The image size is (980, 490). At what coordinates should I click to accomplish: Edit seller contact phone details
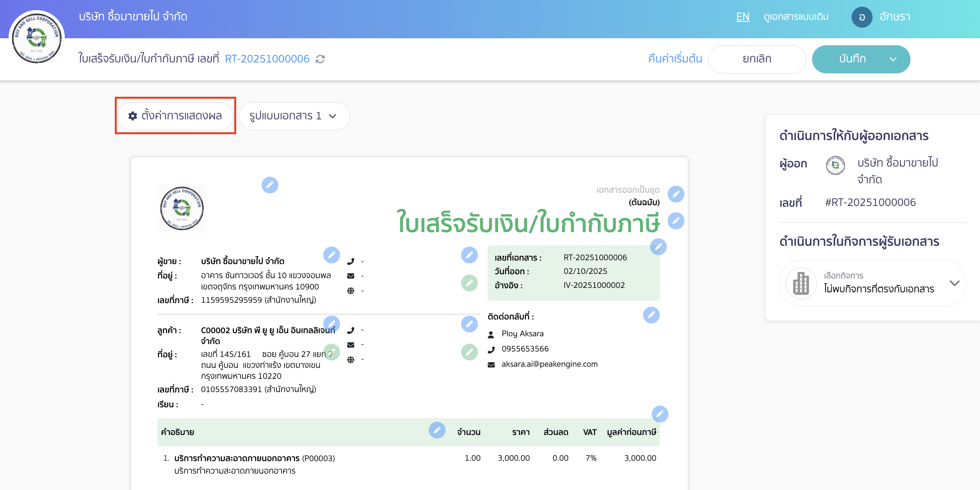click(470, 256)
